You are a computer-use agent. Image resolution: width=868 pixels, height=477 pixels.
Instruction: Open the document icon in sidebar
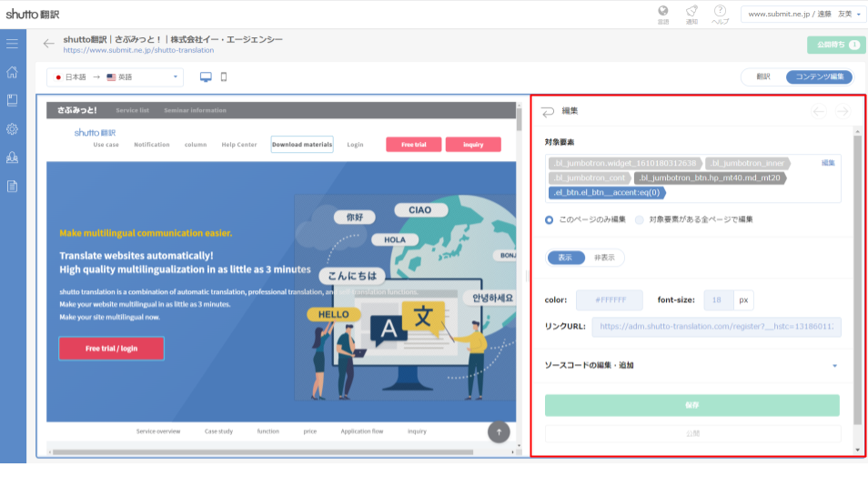coord(12,186)
